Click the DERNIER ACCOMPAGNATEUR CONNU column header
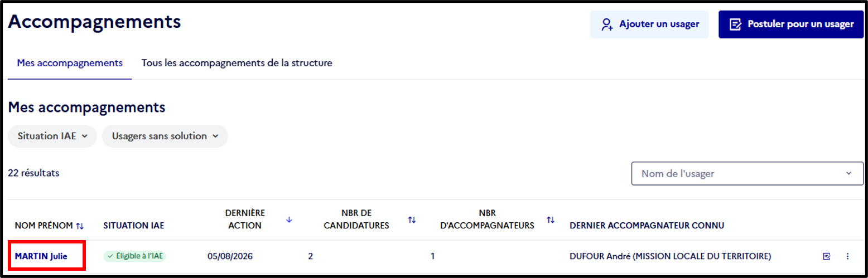Image resolution: width=868 pixels, height=278 pixels. tap(647, 226)
